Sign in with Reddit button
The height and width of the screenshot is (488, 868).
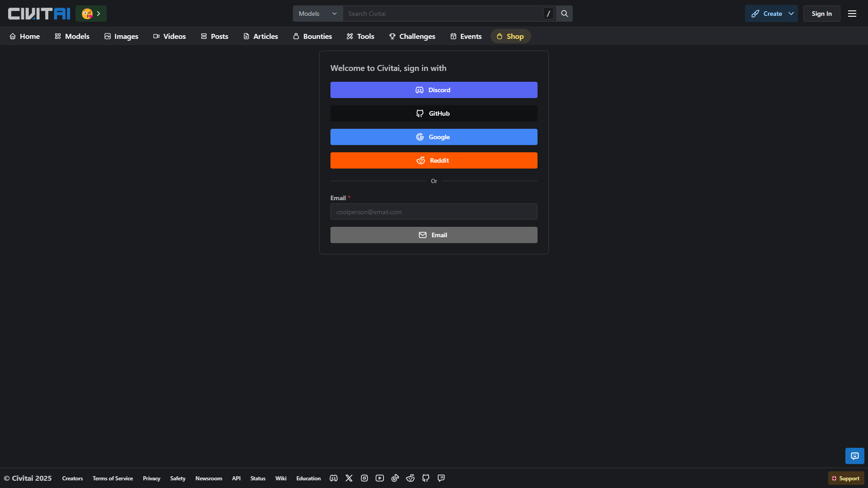coord(434,160)
